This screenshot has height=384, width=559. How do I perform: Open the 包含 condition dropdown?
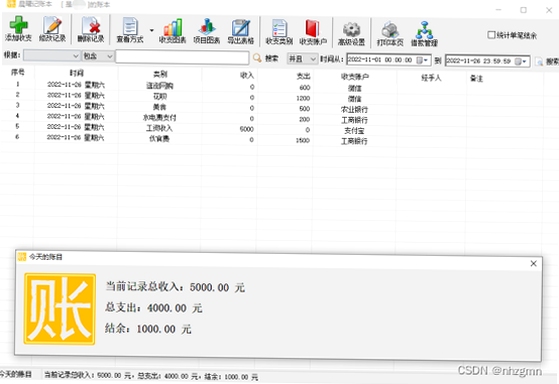(x=98, y=56)
